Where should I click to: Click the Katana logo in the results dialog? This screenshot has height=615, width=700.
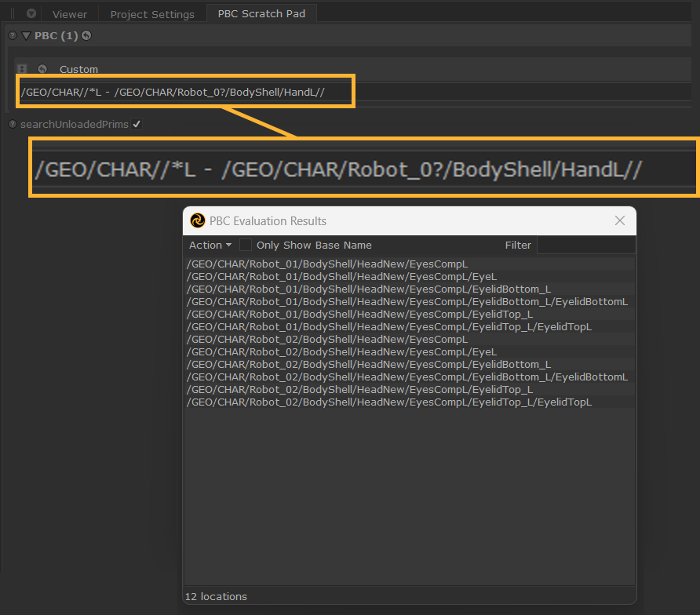pos(198,221)
